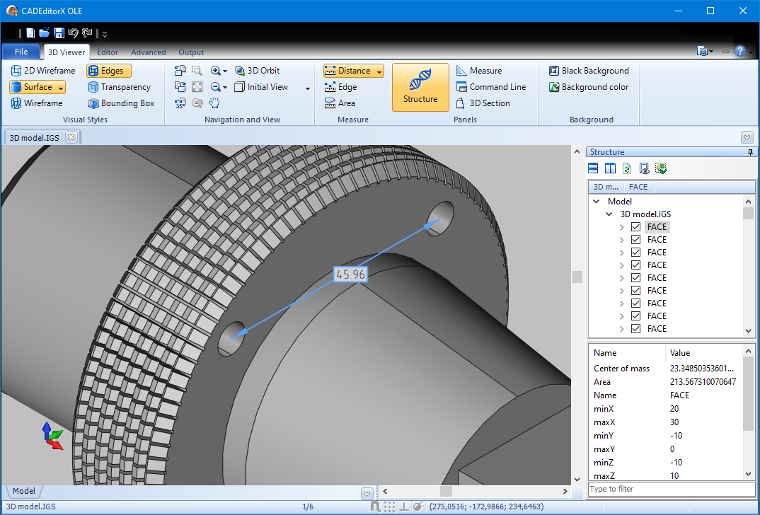Screen dimensions: 760x515
Task: Collapse the 3D model.IGS tree node
Action: click(609, 214)
